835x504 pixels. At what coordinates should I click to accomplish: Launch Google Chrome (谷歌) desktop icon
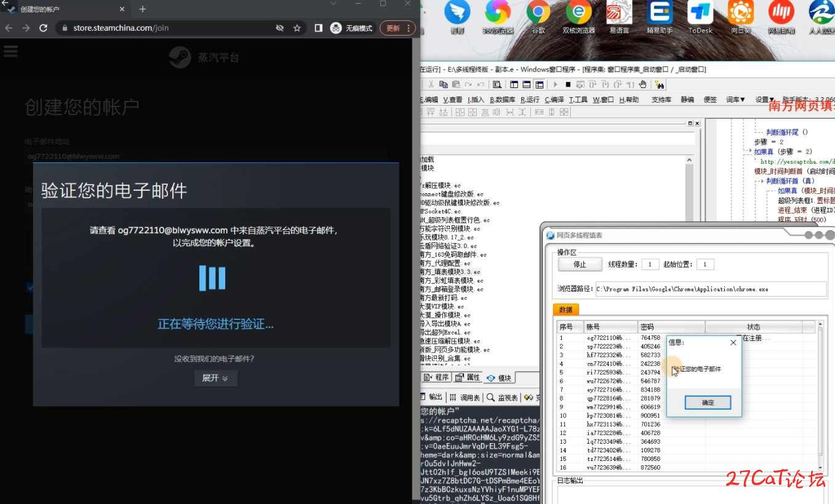coord(538,17)
